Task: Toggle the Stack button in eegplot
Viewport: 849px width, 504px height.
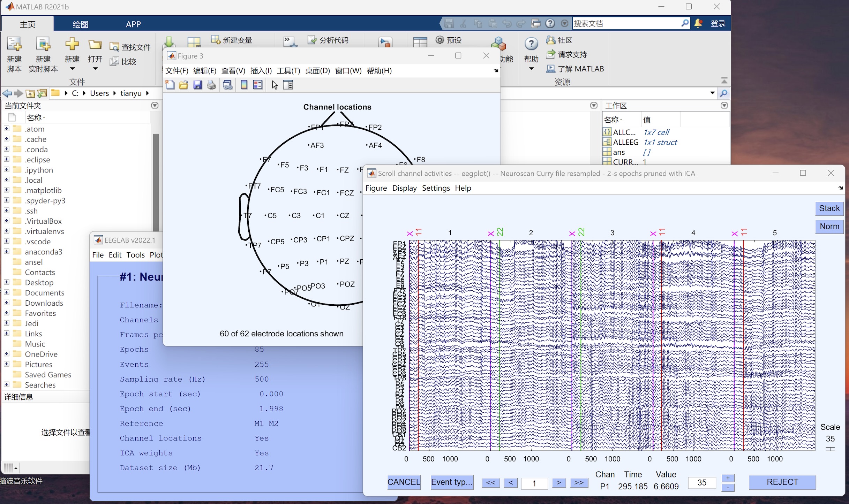Action: pyautogui.click(x=829, y=208)
